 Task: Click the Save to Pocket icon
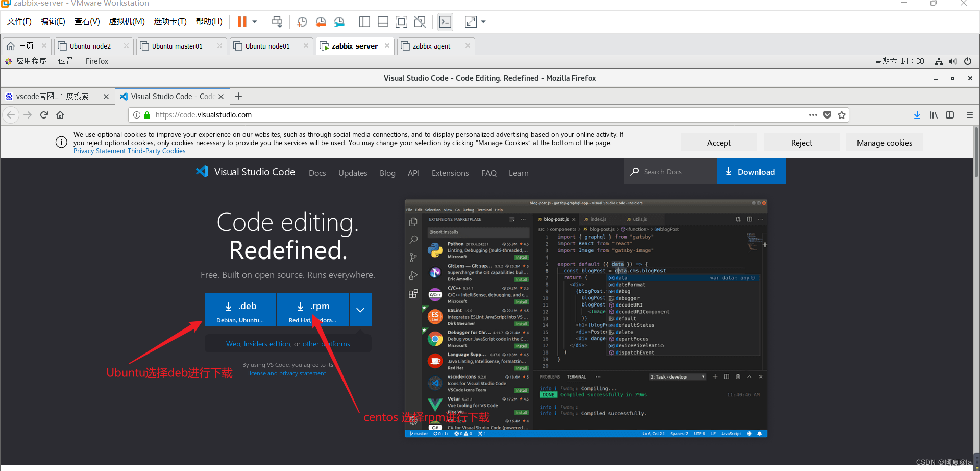827,115
